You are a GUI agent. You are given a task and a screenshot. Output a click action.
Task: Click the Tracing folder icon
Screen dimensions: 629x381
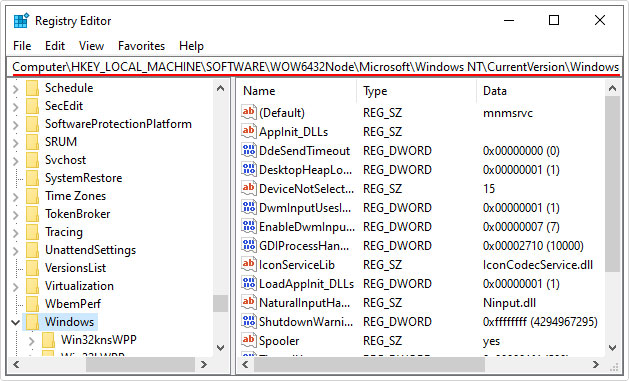click(x=32, y=232)
